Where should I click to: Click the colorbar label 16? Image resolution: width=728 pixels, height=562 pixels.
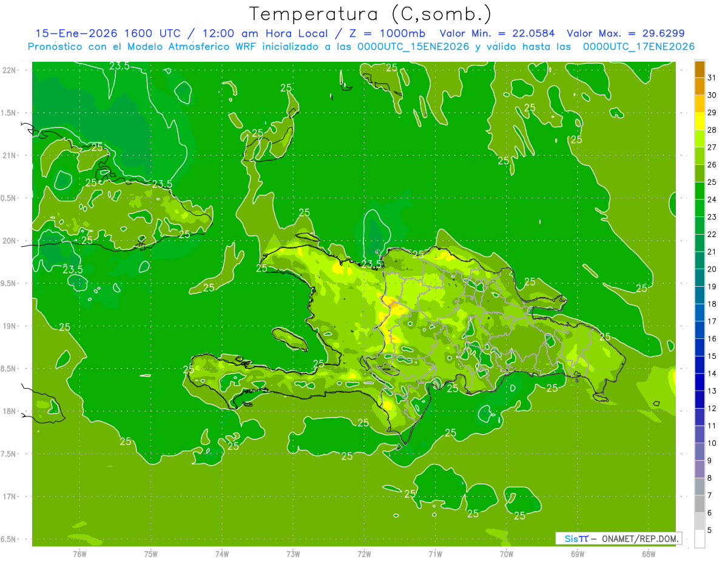coord(712,338)
